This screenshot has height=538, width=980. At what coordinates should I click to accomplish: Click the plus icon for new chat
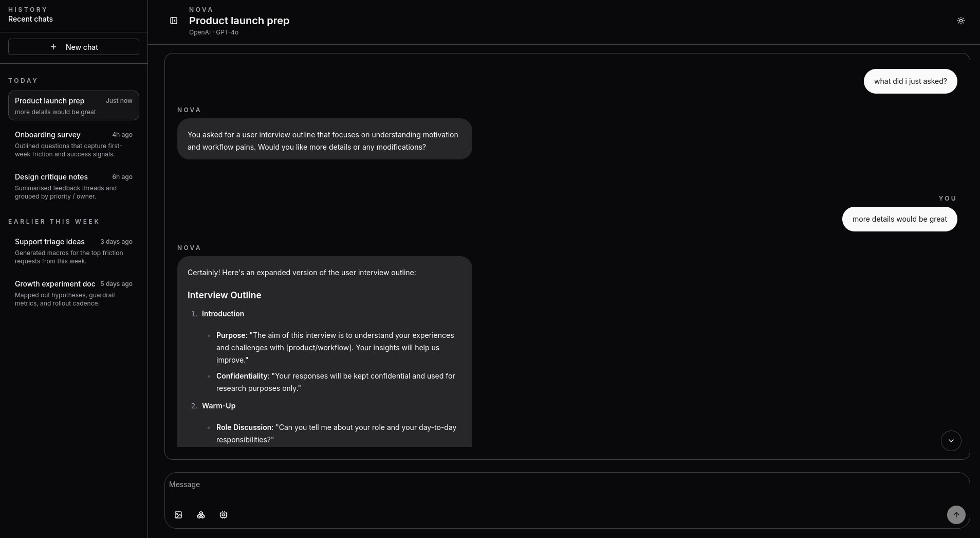coord(53,47)
